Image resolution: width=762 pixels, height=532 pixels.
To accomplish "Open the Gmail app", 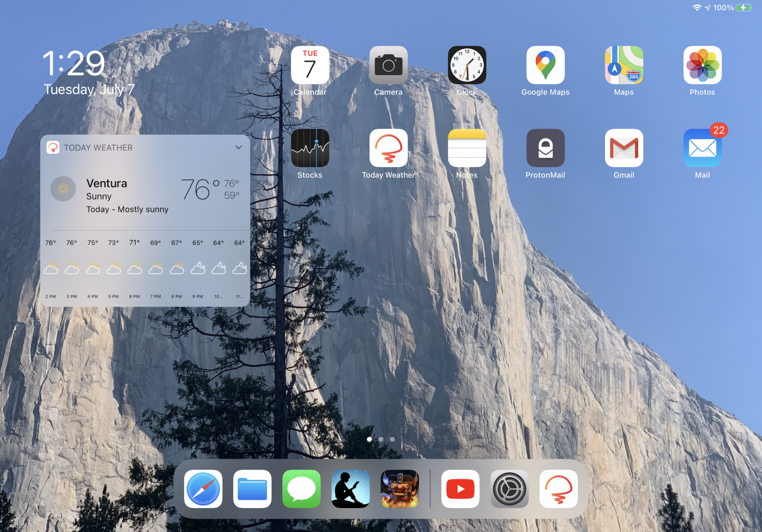I will click(x=624, y=148).
